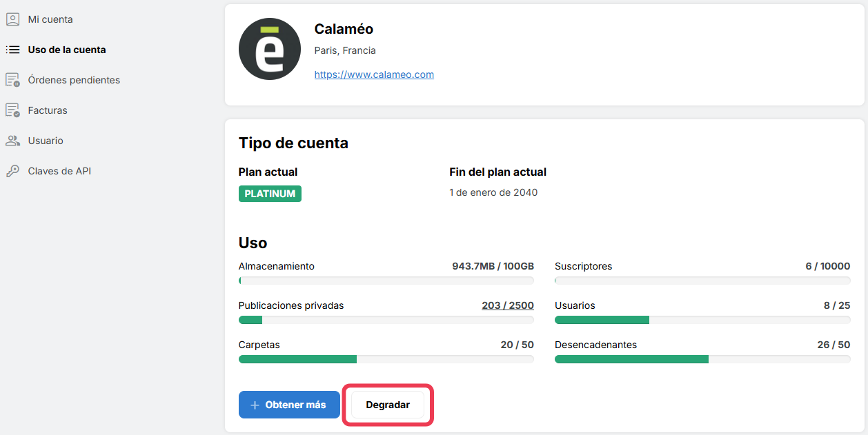Screen dimensions: 868x435
Task: Click the Usuario people icon
Action: (x=12, y=141)
